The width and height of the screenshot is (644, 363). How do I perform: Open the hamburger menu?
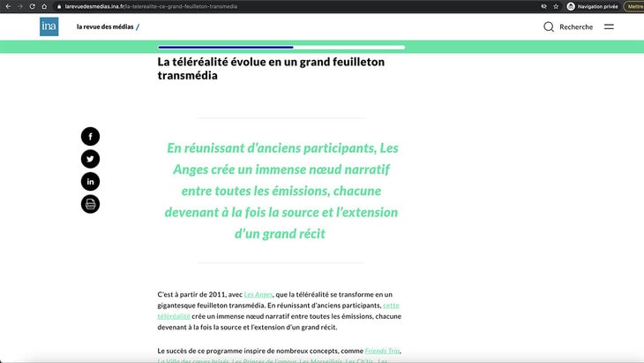pos(609,26)
